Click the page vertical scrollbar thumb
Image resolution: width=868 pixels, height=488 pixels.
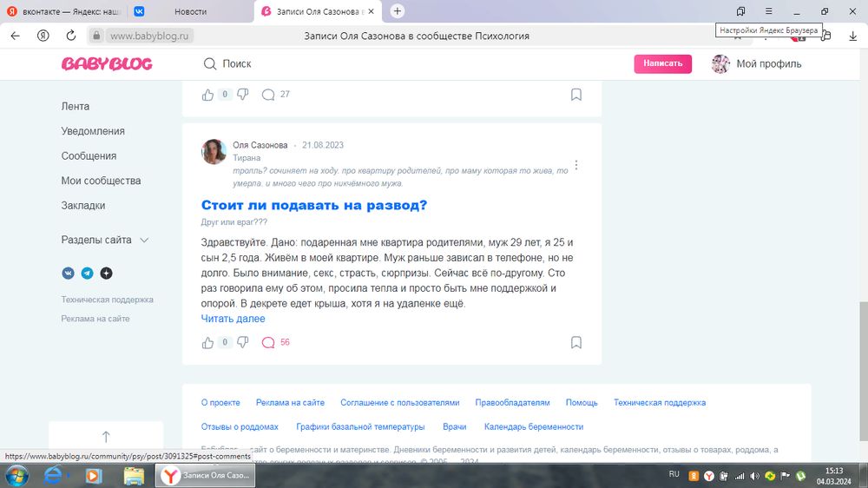tap(863, 371)
